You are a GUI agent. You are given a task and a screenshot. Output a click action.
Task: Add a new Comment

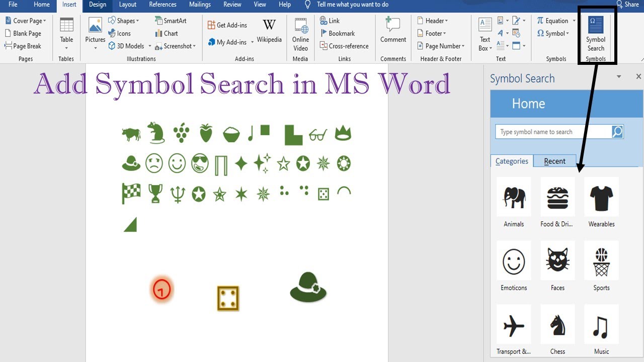point(393,30)
